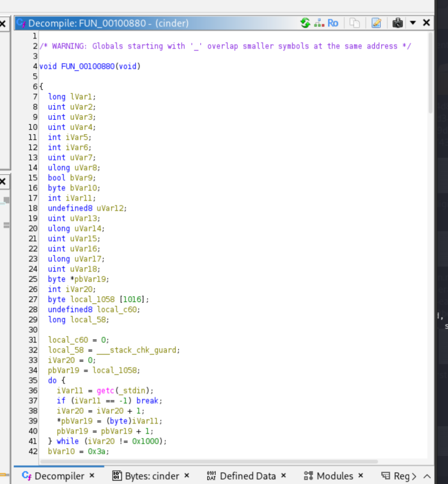Click array size 1016 of local_1058
448x484 pixels.
click(132, 300)
